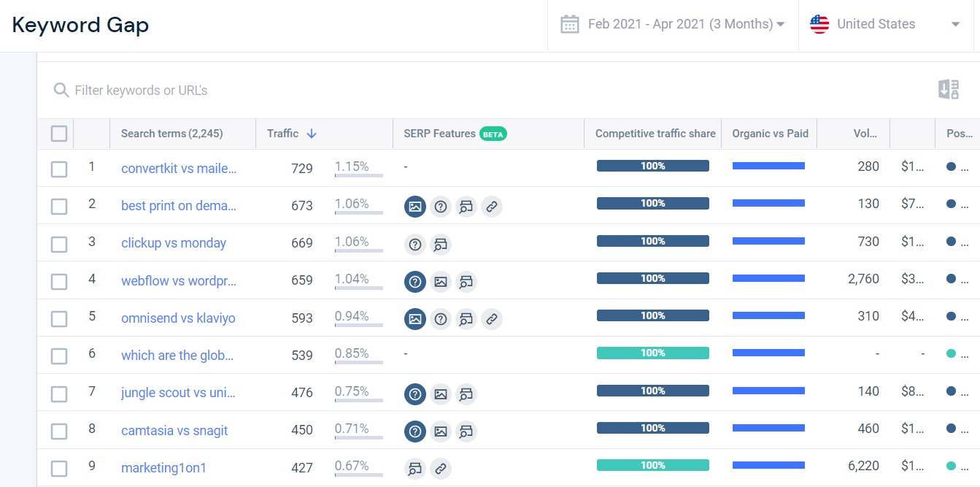The height and width of the screenshot is (487, 980).
Task: Click the magnifier icon in the filter bar
Action: tap(61, 91)
